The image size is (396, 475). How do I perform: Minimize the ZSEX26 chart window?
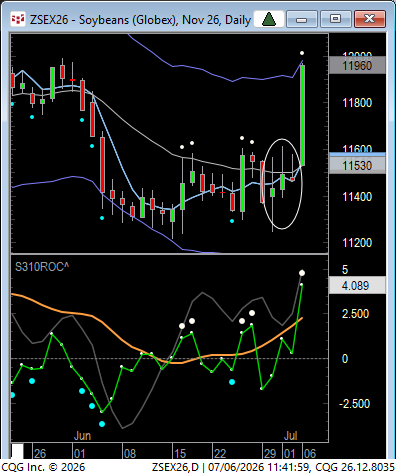tap(301, 19)
